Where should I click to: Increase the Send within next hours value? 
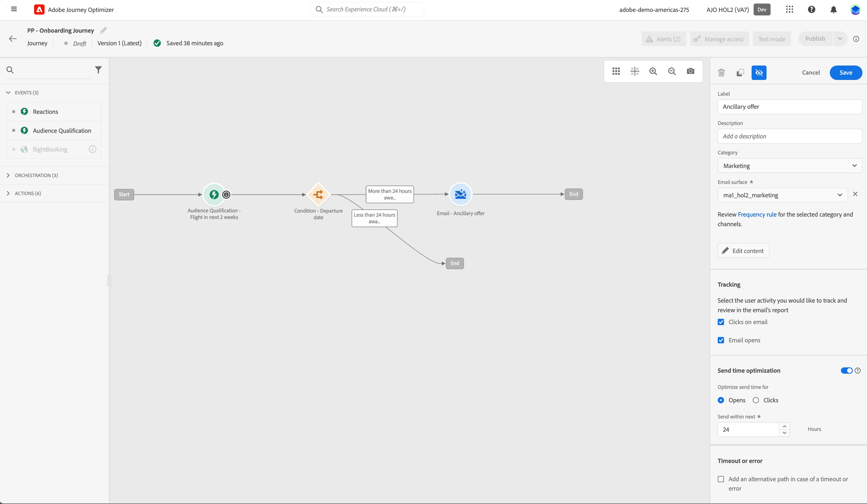[784, 426]
